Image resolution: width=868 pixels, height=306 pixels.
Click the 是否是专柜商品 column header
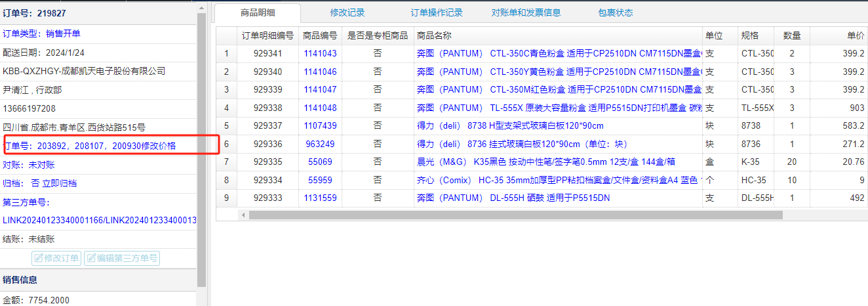(x=378, y=35)
